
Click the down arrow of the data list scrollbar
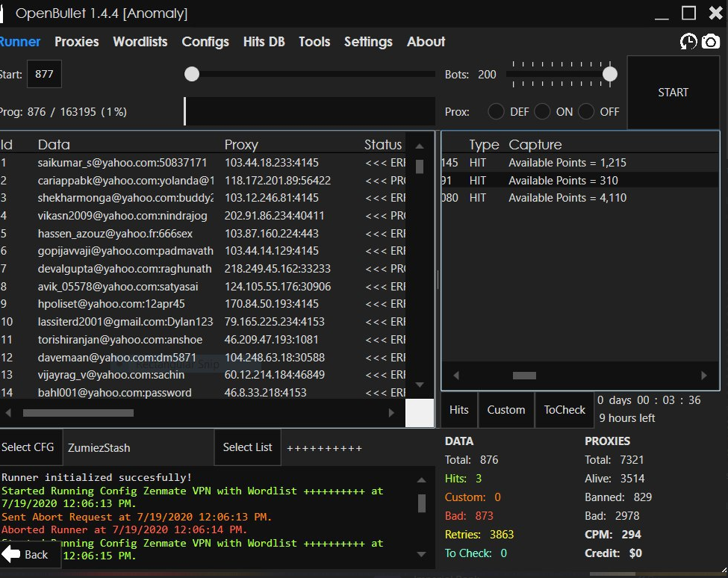tap(420, 385)
